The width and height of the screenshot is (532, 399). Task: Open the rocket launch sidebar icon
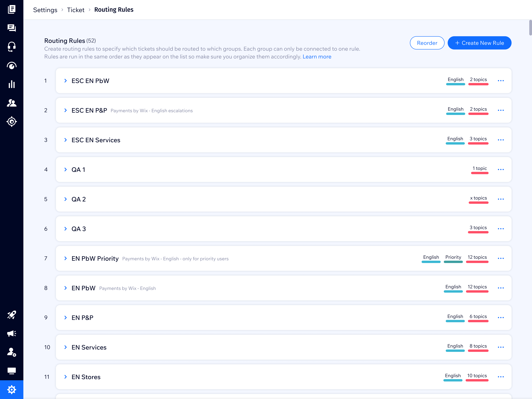click(12, 315)
